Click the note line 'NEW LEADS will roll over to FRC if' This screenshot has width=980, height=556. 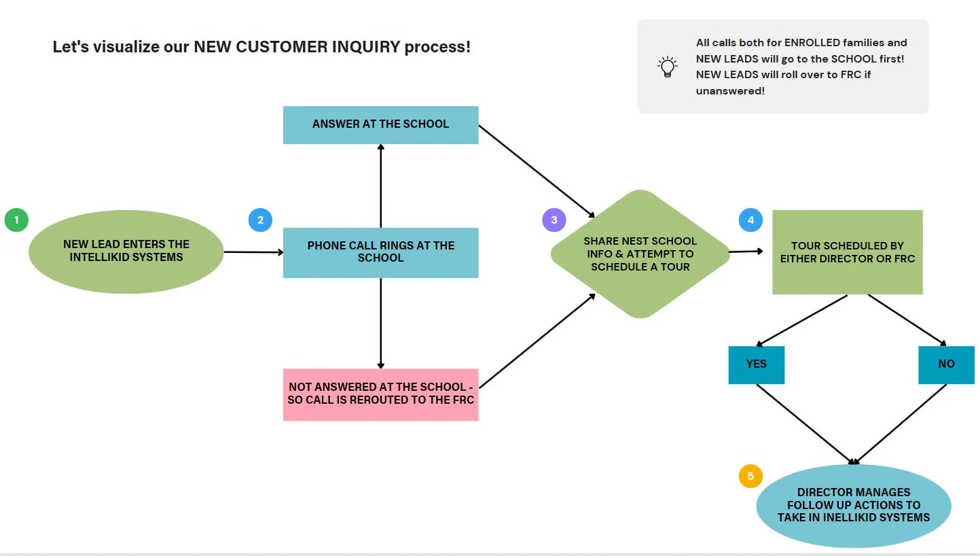coord(783,74)
